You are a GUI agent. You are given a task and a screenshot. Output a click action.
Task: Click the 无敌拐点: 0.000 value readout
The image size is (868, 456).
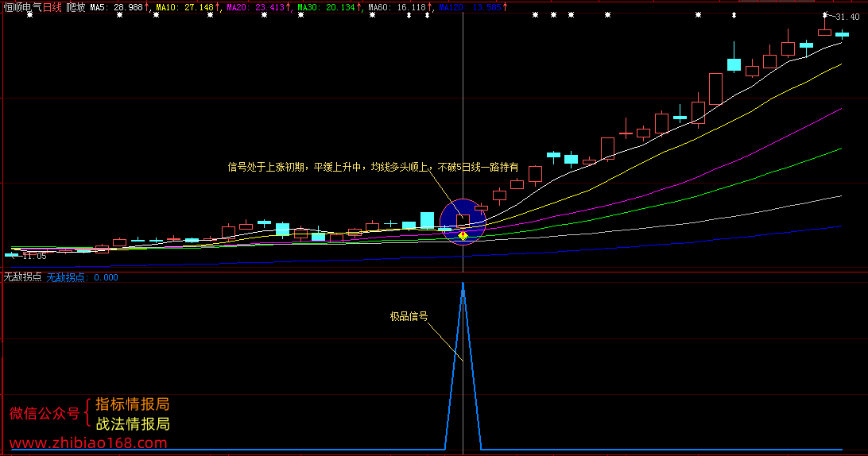(x=82, y=277)
